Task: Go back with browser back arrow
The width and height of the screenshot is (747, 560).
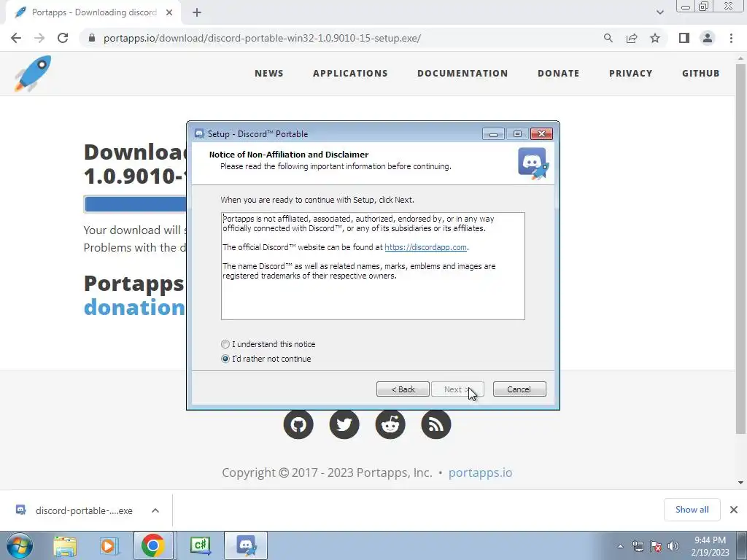Action: pyautogui.click(x=16, y=38)
